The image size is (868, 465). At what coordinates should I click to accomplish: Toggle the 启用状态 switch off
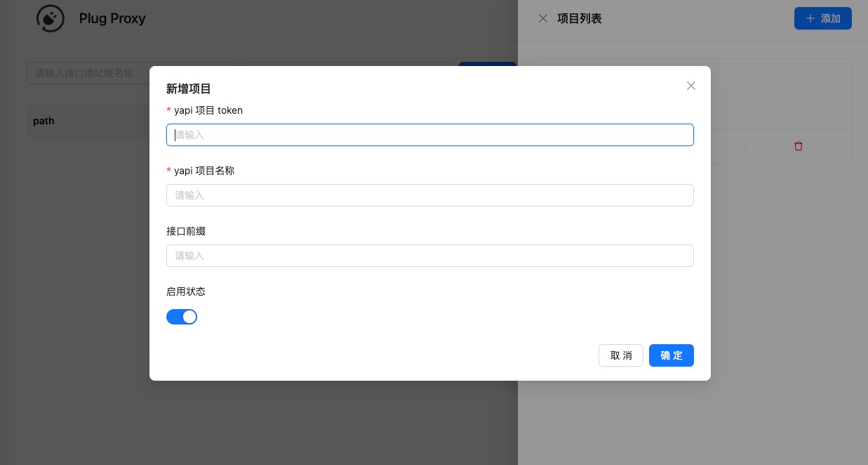182,317
